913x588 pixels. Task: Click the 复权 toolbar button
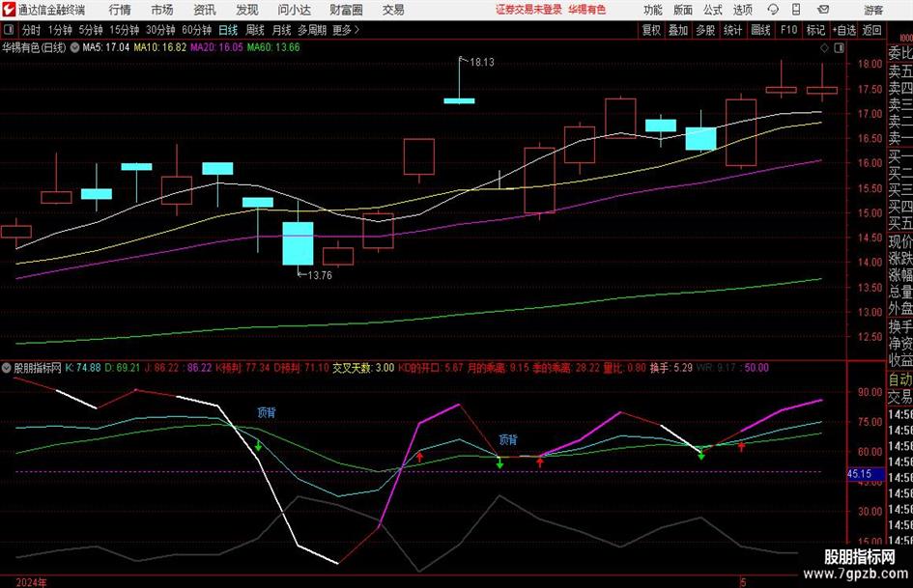click(x=651, y=30)
